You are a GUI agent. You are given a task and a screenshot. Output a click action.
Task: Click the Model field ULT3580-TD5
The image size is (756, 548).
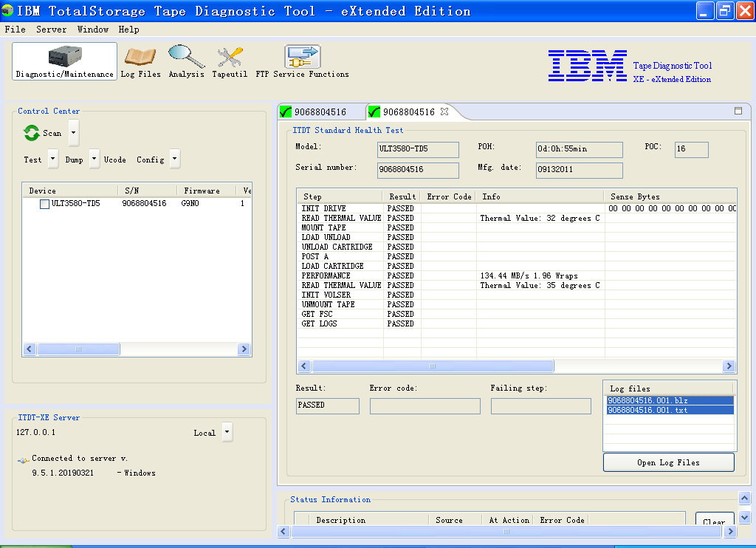coord(418,149)
